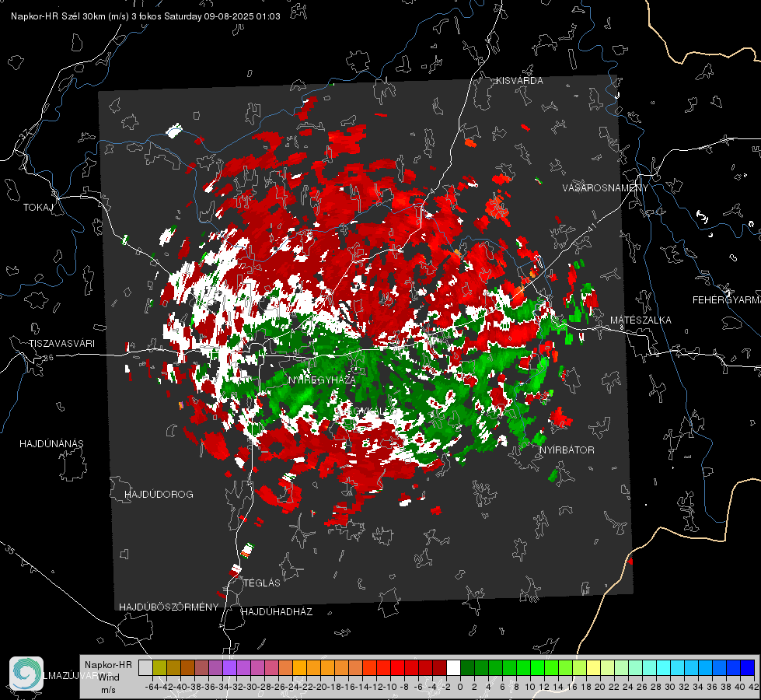This screenshot has height=700, width=761.
Task: Click the 30 legend value
Action: tap(670, 687)
